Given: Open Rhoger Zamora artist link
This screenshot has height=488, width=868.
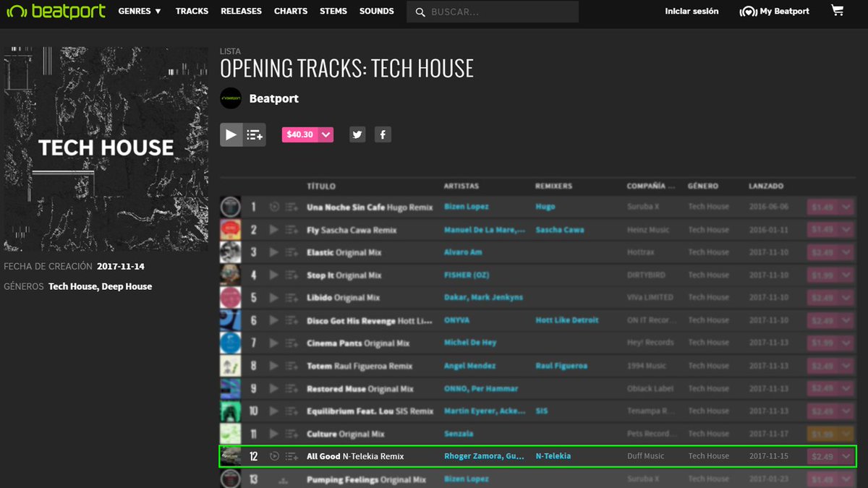Looking at the screenshot, I should 484,456.
